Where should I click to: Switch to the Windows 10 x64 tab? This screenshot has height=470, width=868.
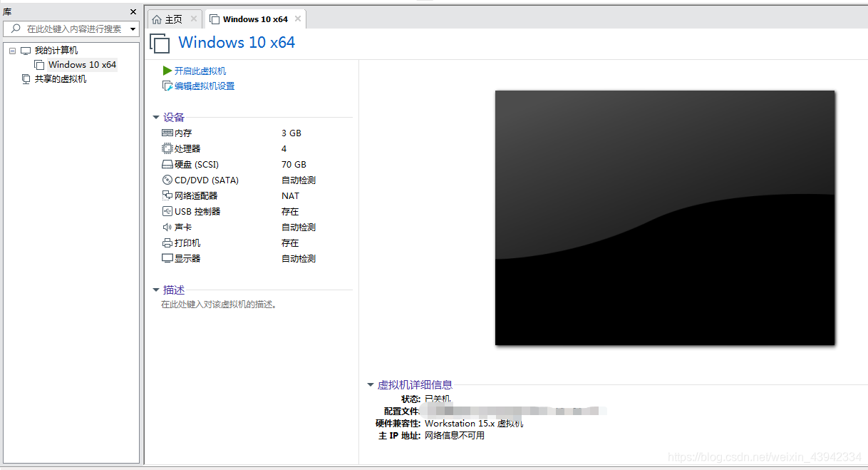coord(255,19)
